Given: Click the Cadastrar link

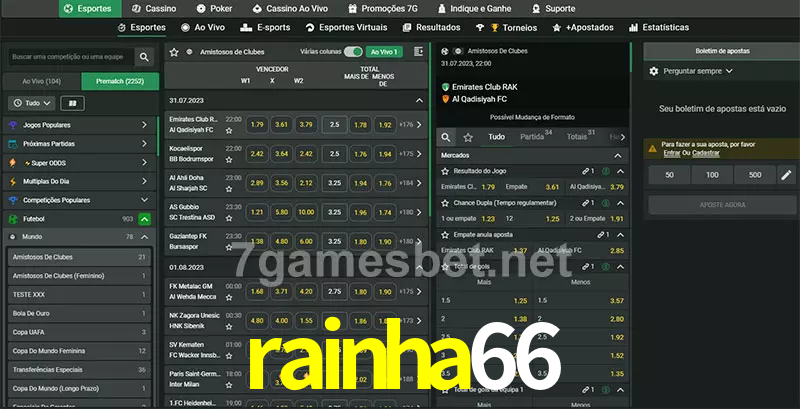Looking at the screenshot, I should tap(706, 153).
